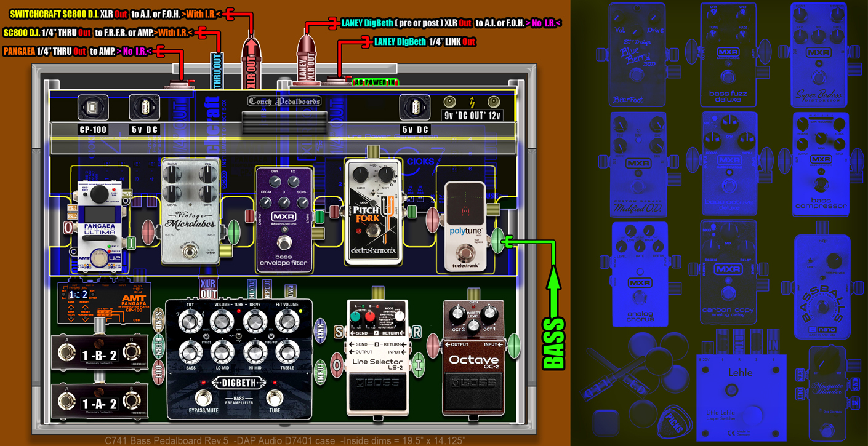Select the "9v *DC OUT* 12v" label
The width and height of the screenshot is (868, 446).
[x=472, y=115]
